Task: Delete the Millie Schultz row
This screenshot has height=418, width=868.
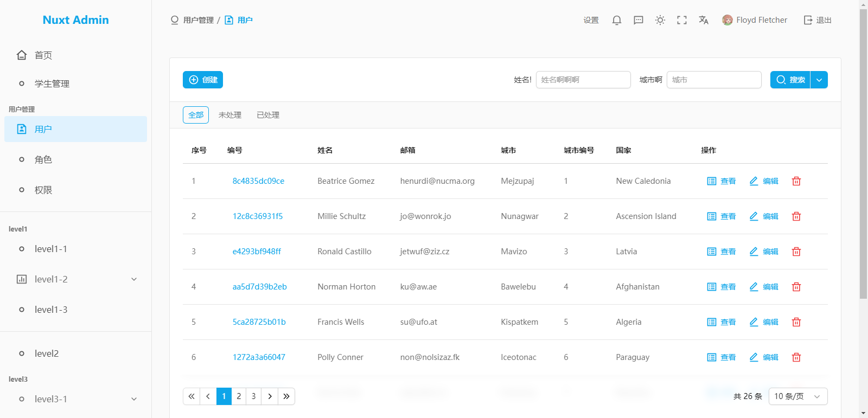Action: [x=796, y=216]
